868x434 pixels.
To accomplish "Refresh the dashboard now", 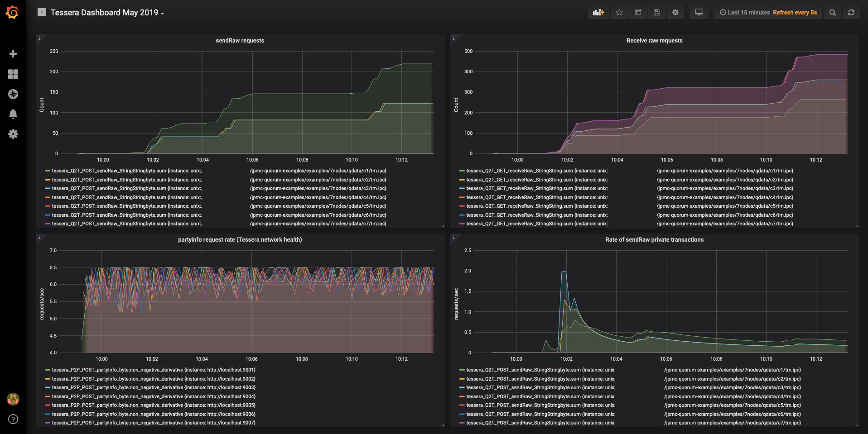I will [851, 13].
